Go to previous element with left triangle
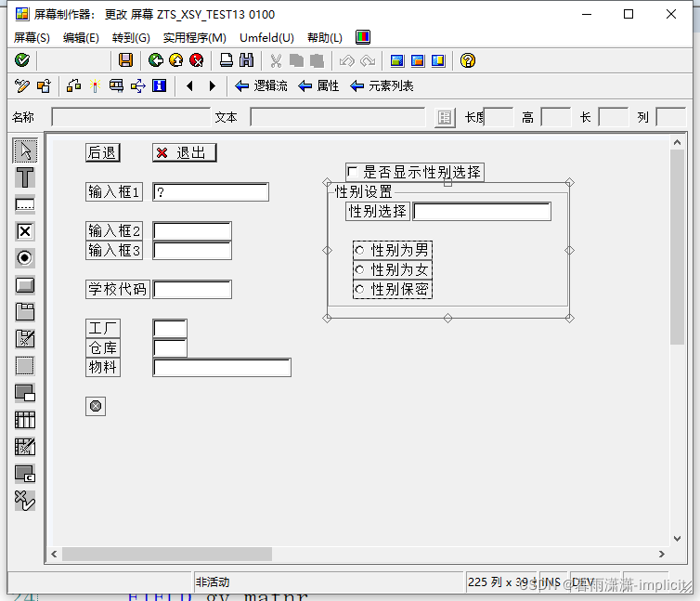This screenshot has height=601, width=700. pyautogui.click(x=189, y=85)
